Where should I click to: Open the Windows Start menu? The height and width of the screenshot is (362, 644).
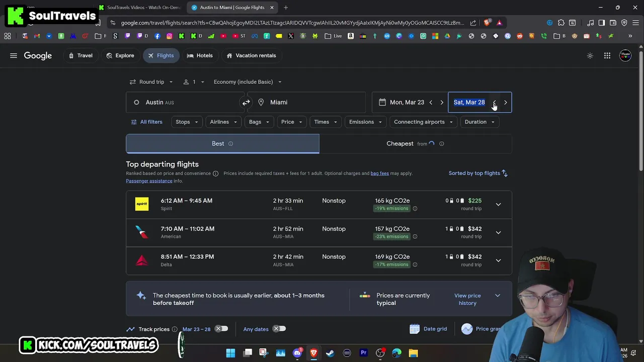(x=230, y=353)
